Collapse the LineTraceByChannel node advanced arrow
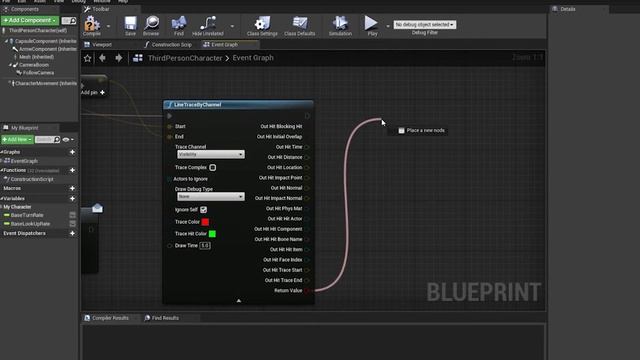Viewport: 640px width, 360px height. pos(239,301)
